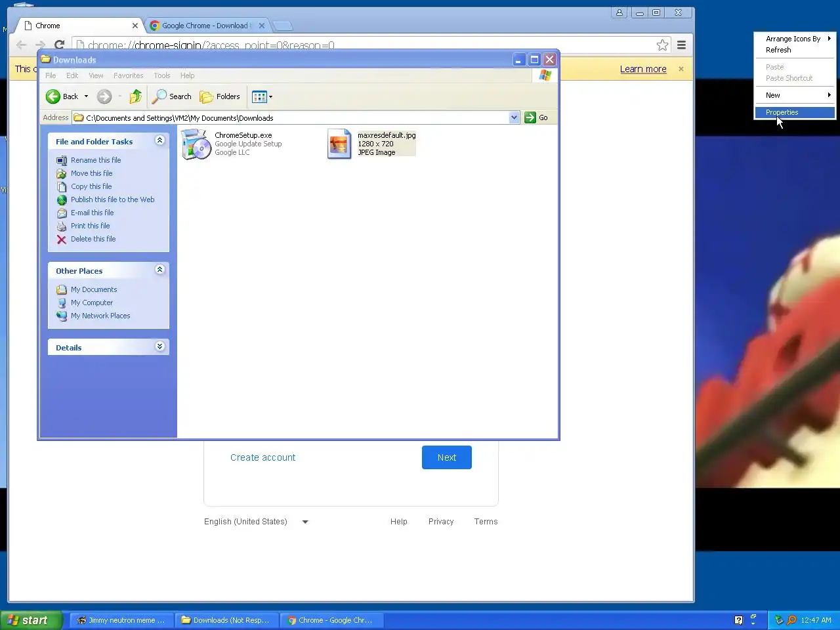Image resolution: width=840 pixels, height=630 pixels.
Task: Go up one folder level icon
Action: tap(136, 97)
